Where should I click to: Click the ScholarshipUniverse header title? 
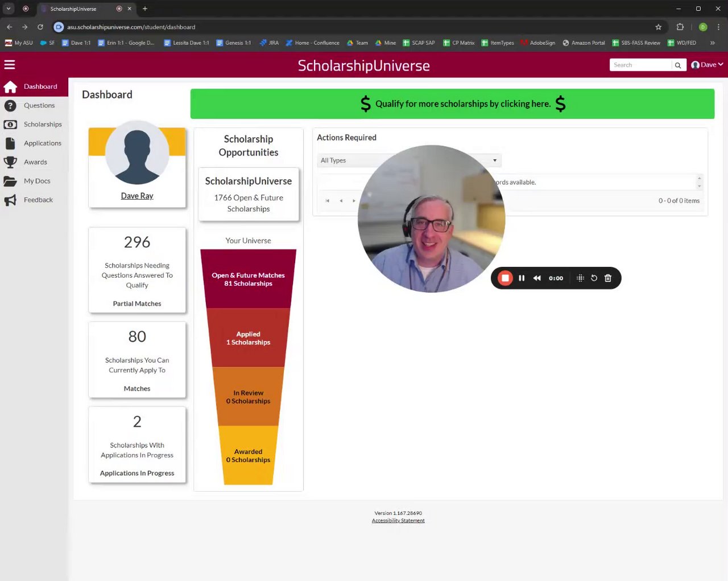364,65
